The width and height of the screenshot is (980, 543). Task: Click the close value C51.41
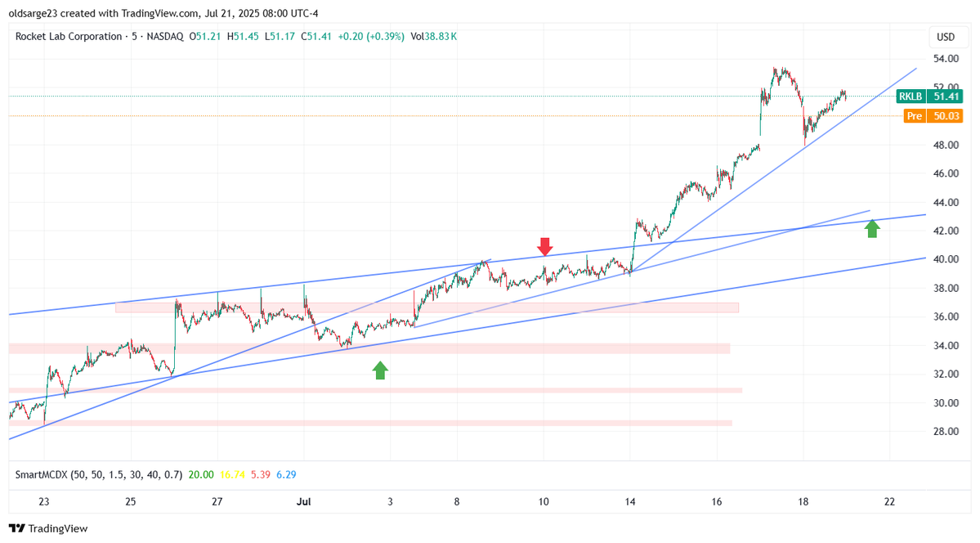click(x=316, y=36)
